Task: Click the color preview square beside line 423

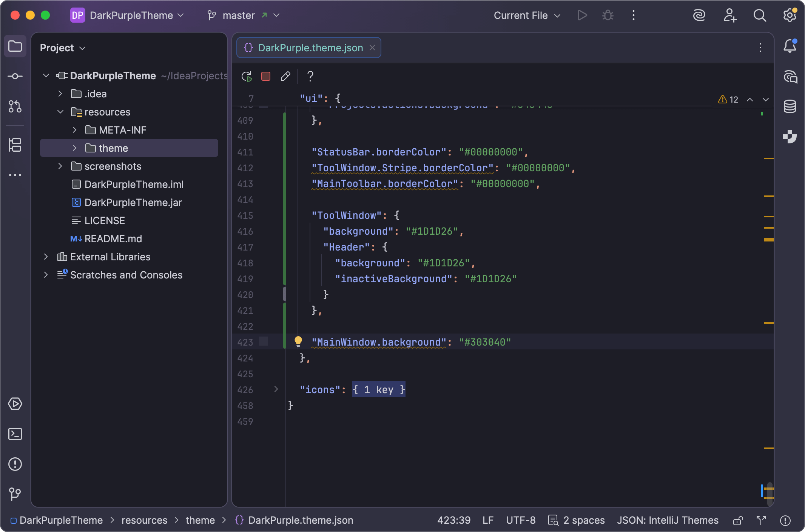Action: (x=264, y=341)
